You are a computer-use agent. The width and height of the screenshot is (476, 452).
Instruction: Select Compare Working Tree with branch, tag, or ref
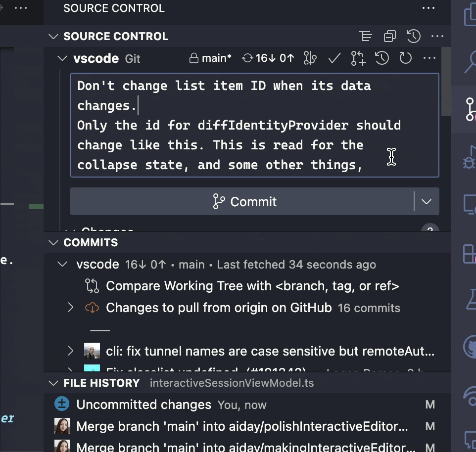point(252,285)
